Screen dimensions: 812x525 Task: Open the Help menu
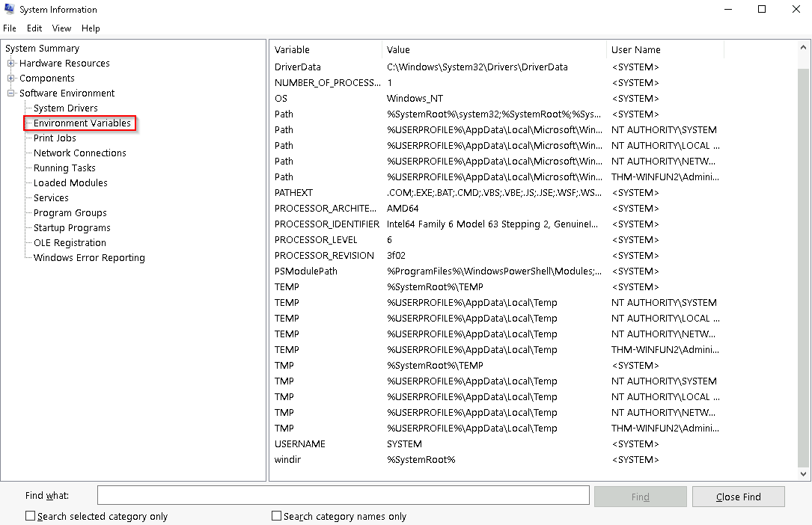91,28
